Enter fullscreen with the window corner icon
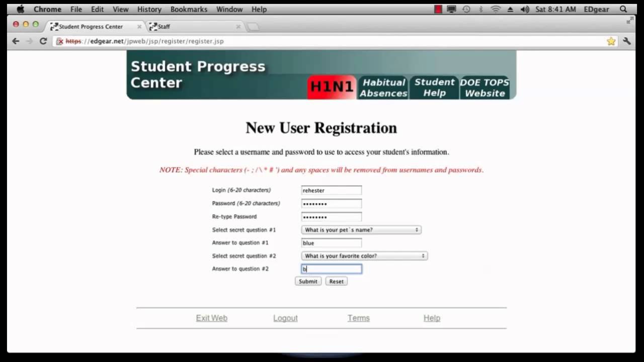 [629, 21]
